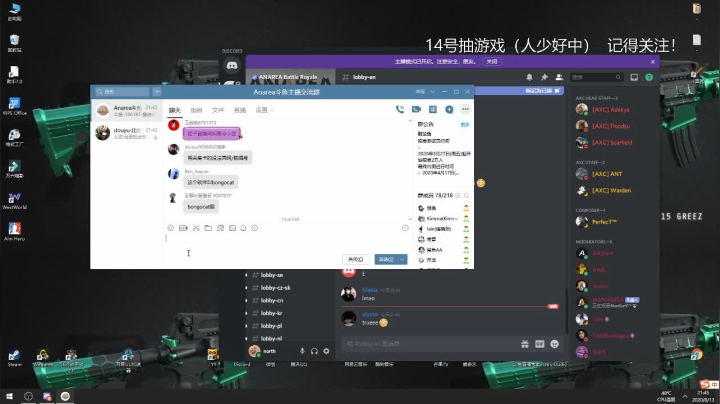Open the emoji picker in QQ input toolbar

click(171, 228)
